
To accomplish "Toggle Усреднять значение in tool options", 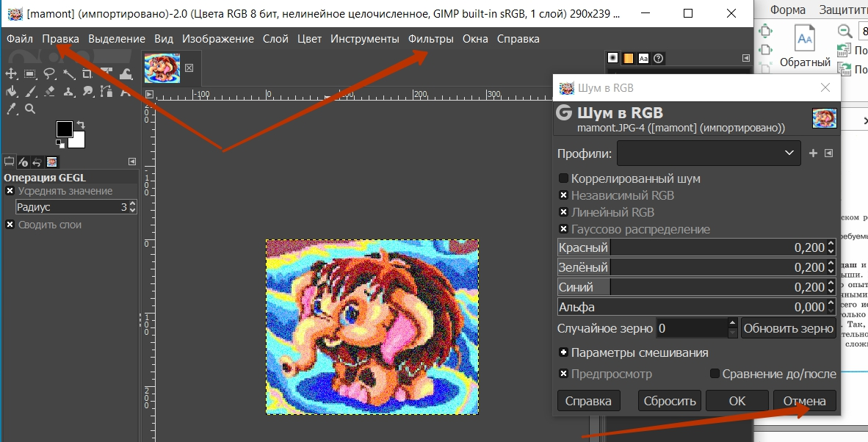I will pyautogui.click(x=10, y=191).
